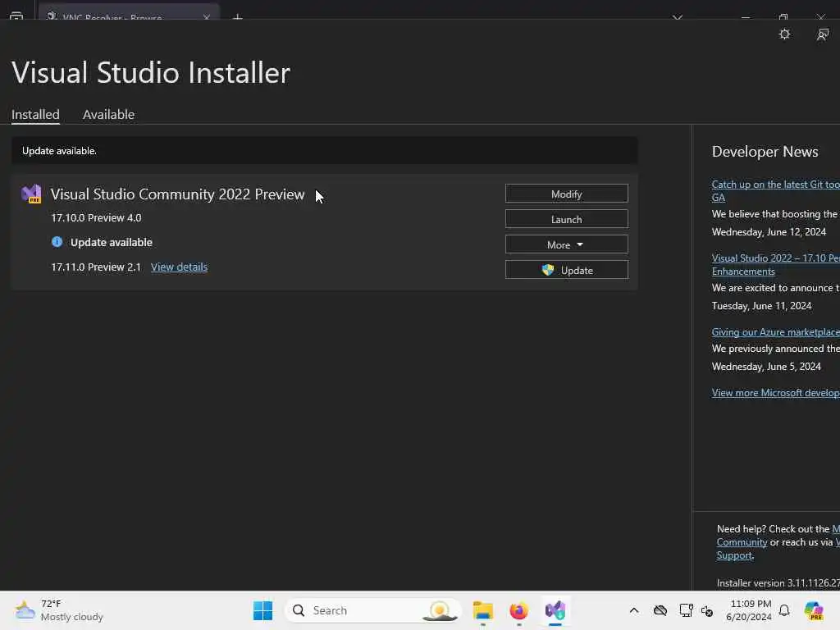
Task: Open the weather widget showing 72°F
Action: pos(59,610)
